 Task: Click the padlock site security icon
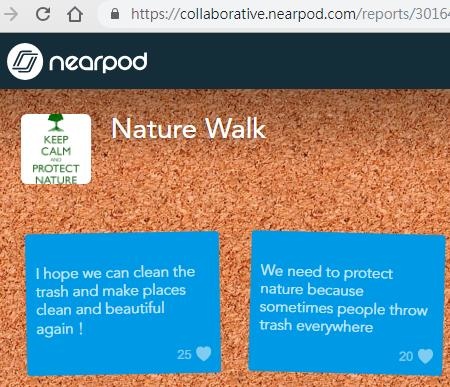115,14
